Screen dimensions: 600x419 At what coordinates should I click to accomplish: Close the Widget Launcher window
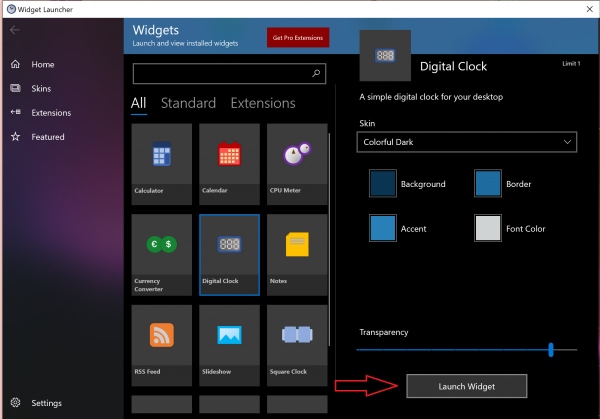coord(590,9)
